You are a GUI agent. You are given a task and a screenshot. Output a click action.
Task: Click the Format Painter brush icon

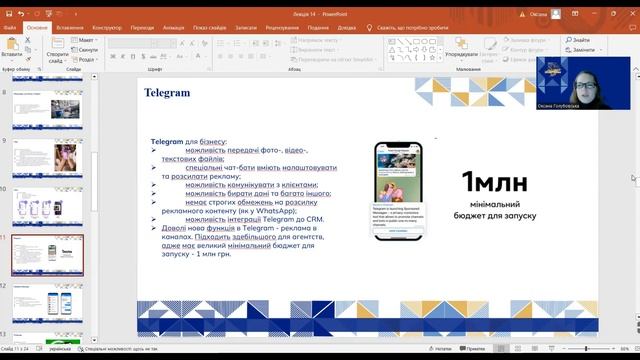[x=28, y=59]
